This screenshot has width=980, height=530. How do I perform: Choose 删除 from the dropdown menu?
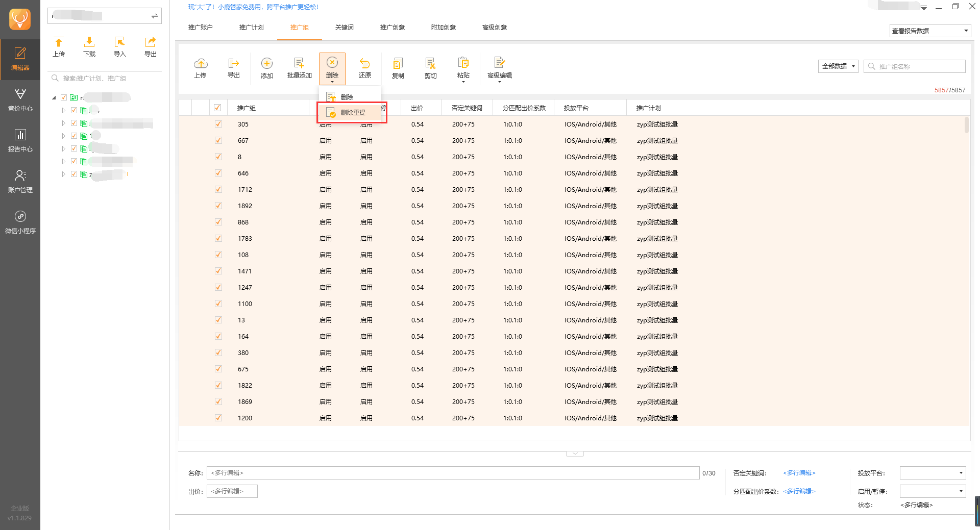click(350, 97)
